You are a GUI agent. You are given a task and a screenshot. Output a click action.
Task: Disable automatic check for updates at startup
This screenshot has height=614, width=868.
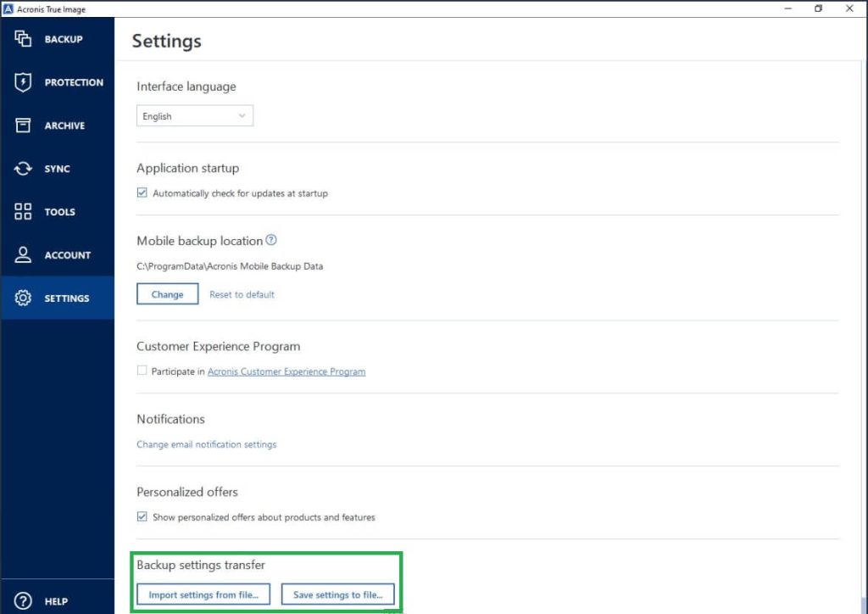(142, 193)
